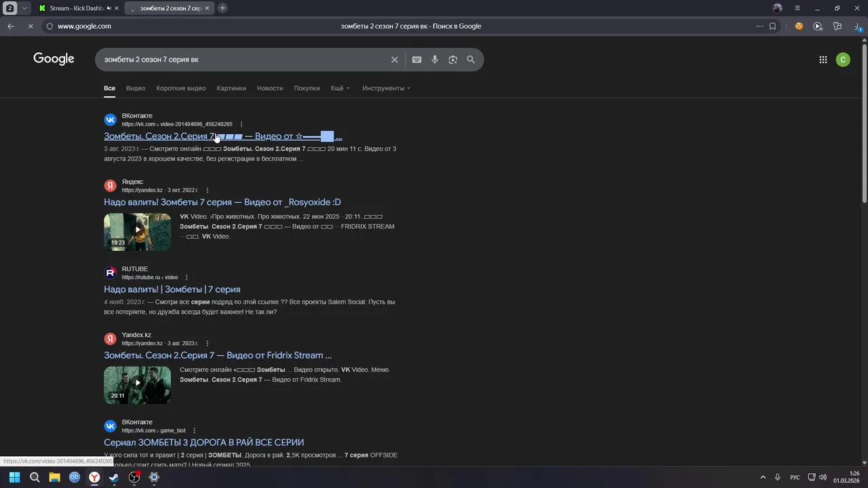Open Steam from the taskbar

(114, 477)
